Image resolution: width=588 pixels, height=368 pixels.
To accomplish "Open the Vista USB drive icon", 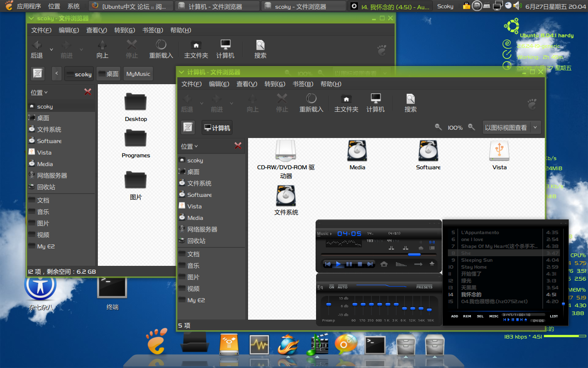I will [x=499, y=155].
